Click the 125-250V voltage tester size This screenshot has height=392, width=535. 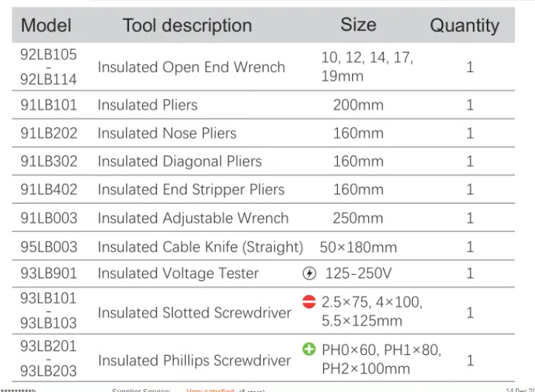pos(358,273)
